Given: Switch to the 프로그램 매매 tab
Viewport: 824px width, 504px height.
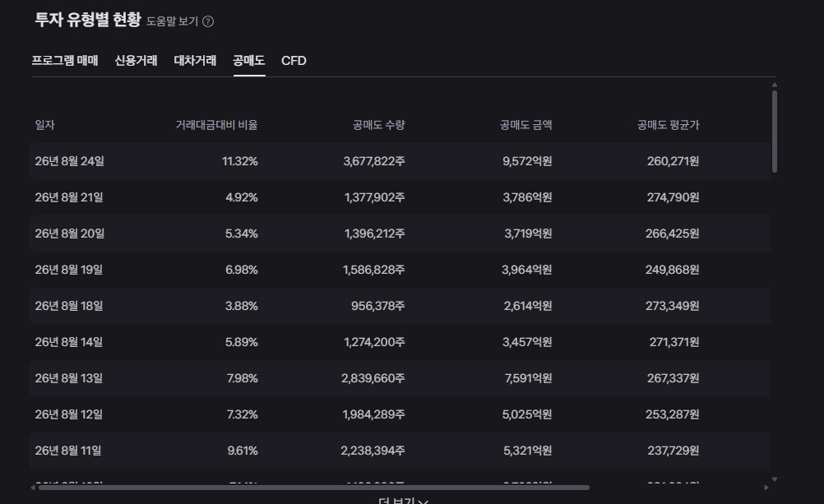Looking at the screenshot, I should 65,61.
